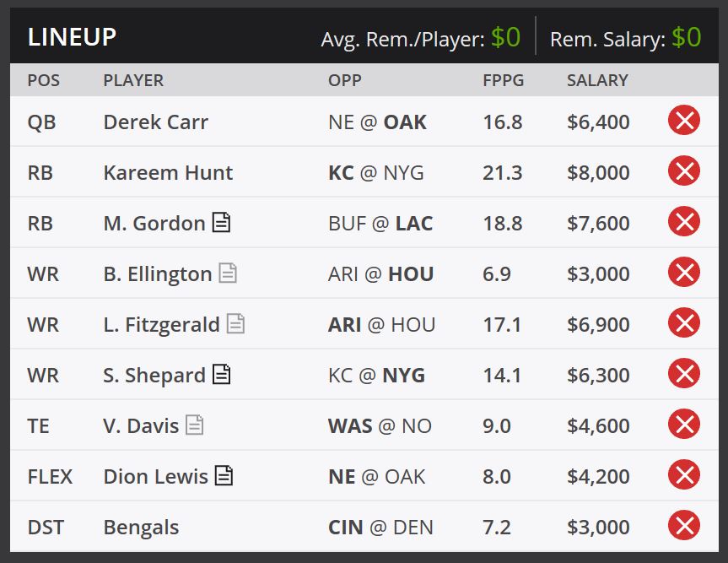The width and height of the screenshot is (728, 563).
Task: Remove S. Shepard with red X button
Action: coord(684,373)
